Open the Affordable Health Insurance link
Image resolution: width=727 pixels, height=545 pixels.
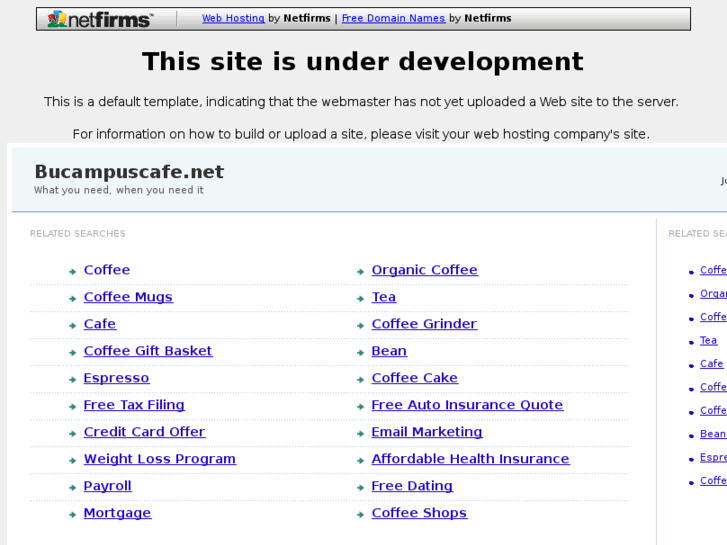(x=471, y=459)
